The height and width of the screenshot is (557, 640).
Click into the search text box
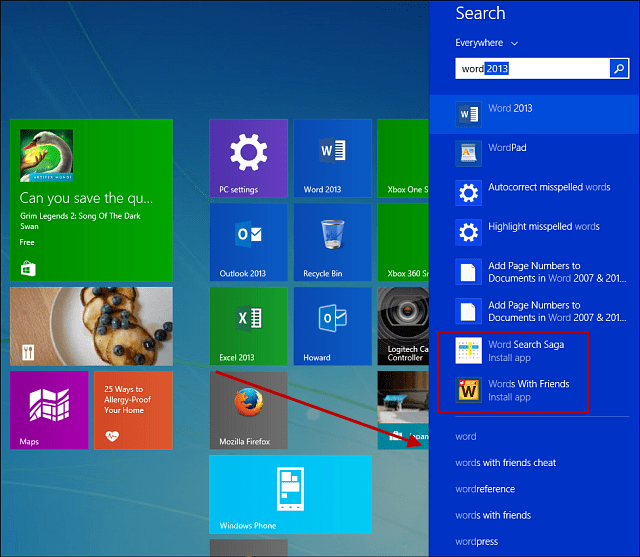(x=532, y=69)
